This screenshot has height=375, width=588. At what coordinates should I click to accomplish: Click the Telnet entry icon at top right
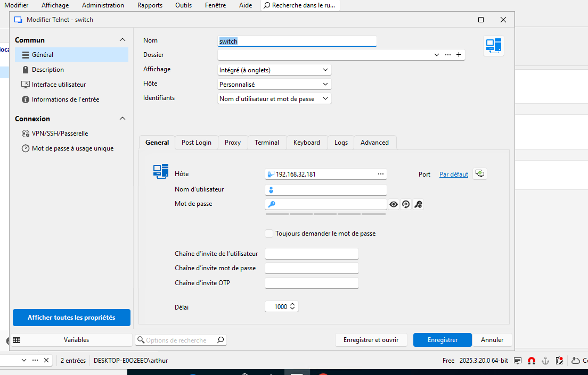coord(493,46)
